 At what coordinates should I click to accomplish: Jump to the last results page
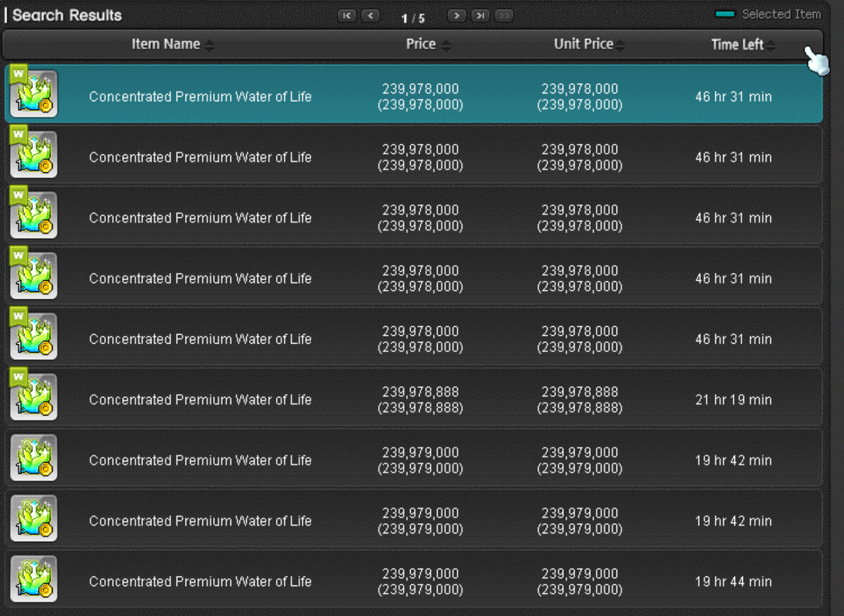[x=480, y=16]
